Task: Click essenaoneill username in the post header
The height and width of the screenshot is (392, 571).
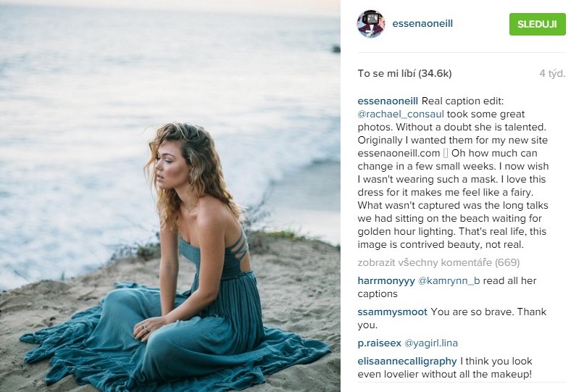Action: click(422, 24)
